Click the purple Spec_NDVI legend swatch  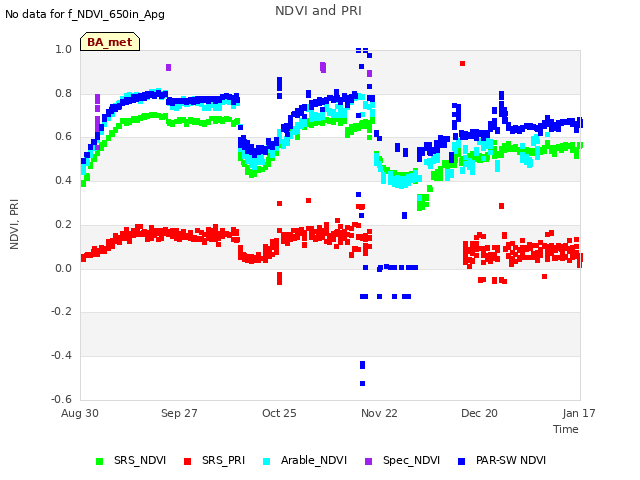pyautogui.click(x=369, y=461)
